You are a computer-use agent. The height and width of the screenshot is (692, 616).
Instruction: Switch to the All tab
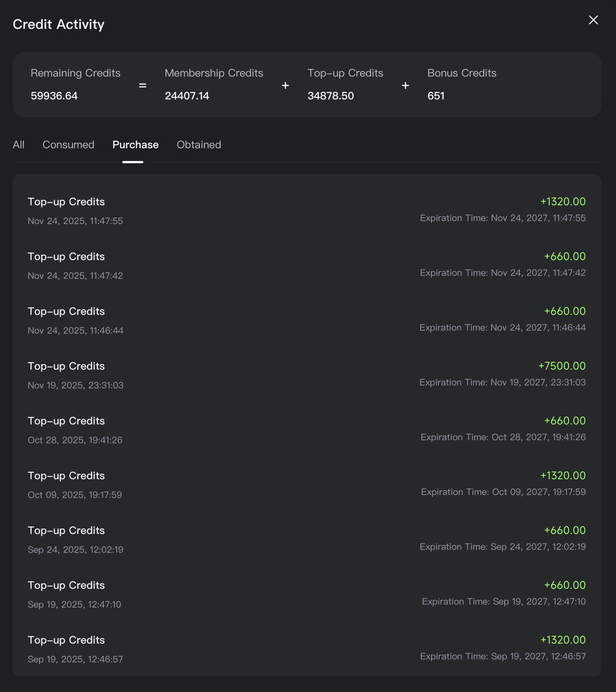click(18, 145)
